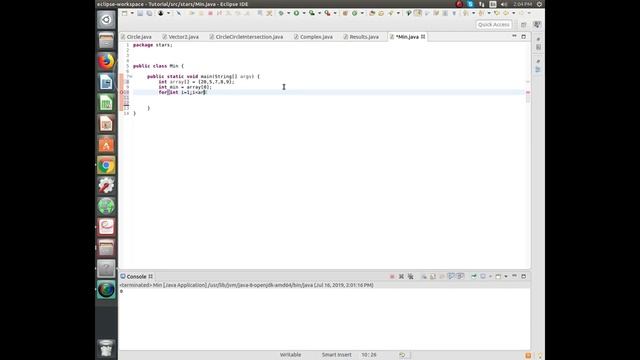640x360 pixels.
Task: Select the *Min.java editor tab
Action: [x=407, y=37]
